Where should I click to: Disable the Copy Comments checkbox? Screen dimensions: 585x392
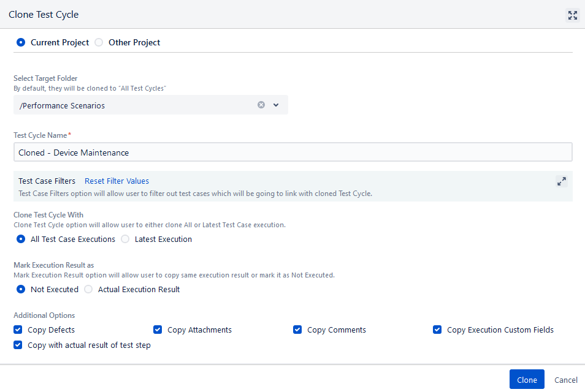297,330
